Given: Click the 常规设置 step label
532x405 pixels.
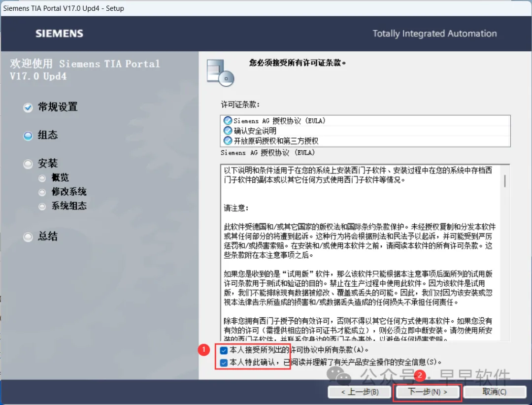Looking at the screenshot, I should 58,107.
